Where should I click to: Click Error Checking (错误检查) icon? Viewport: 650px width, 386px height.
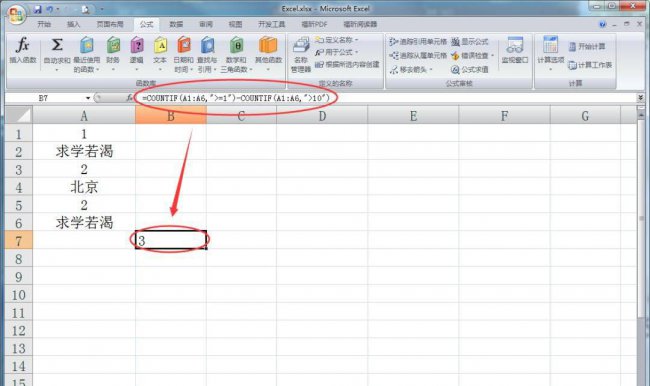[x=455, y=56]
